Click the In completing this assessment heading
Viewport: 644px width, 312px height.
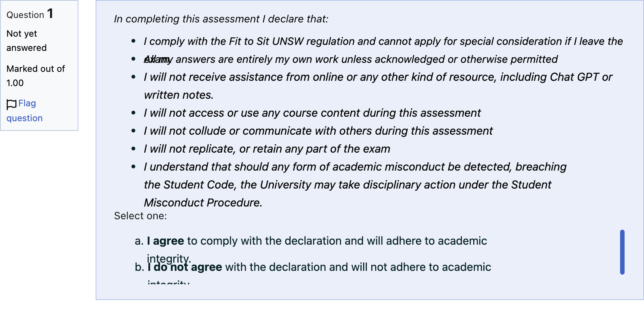click(x=221, y=19)
